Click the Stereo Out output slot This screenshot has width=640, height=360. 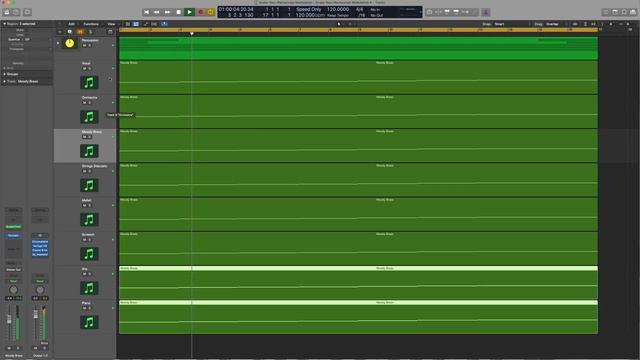[13, 270]
